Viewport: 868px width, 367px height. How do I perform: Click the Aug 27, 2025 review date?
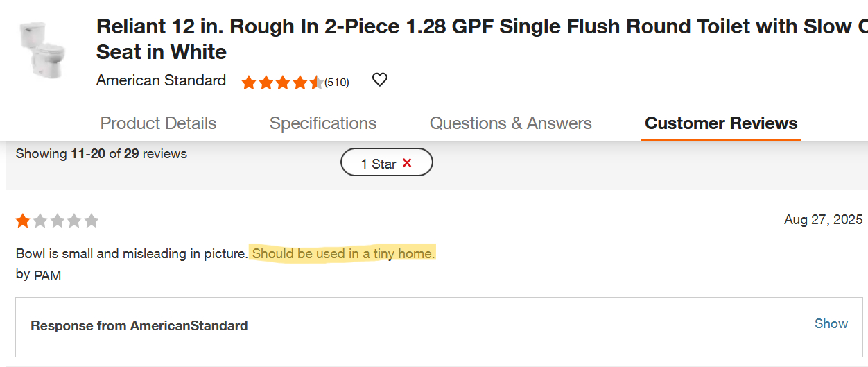[x=823, y=220]
